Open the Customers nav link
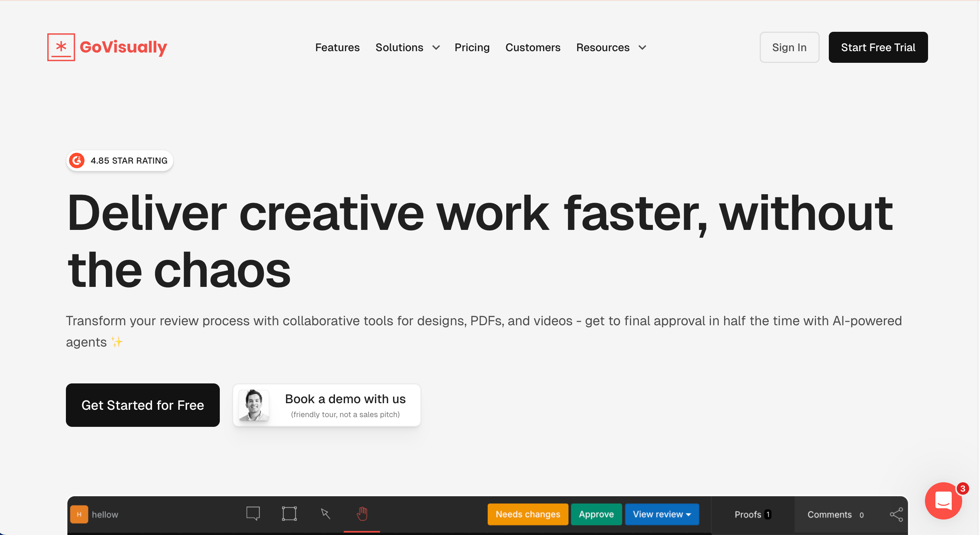The image size is (980, 535). coord(533,48)
